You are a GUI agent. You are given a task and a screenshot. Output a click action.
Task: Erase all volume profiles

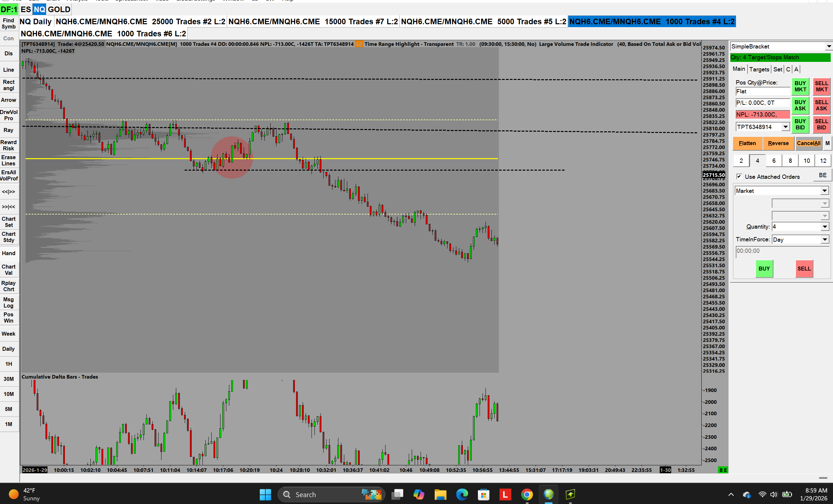[x=9, y=176]
